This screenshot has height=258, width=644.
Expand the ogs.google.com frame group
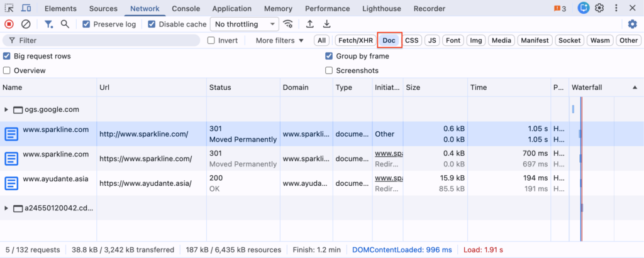[6, 109]
